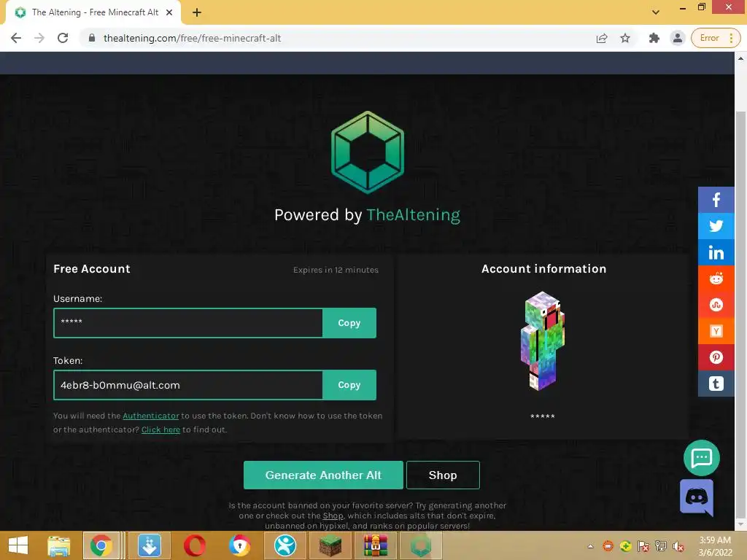Share on Hacker News sidebar icon
Viewport: 747px width, 560px height.
click(716, 331)
